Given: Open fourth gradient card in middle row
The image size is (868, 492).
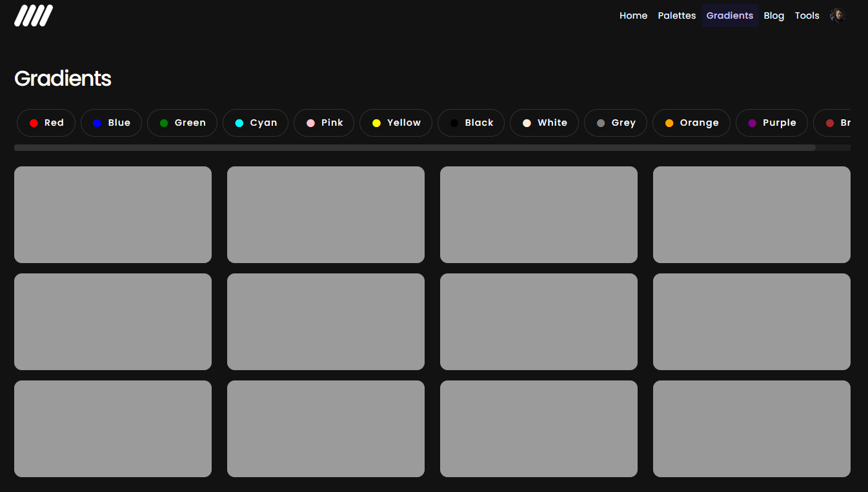Looking at the screenshot, I should pyautogui.click(x=752, y=322).
